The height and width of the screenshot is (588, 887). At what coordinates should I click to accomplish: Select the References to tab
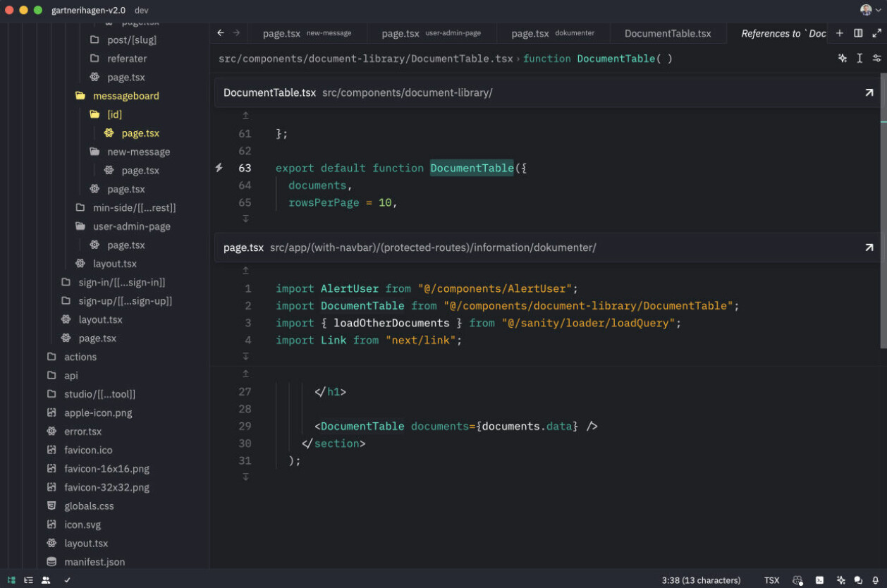777,33
